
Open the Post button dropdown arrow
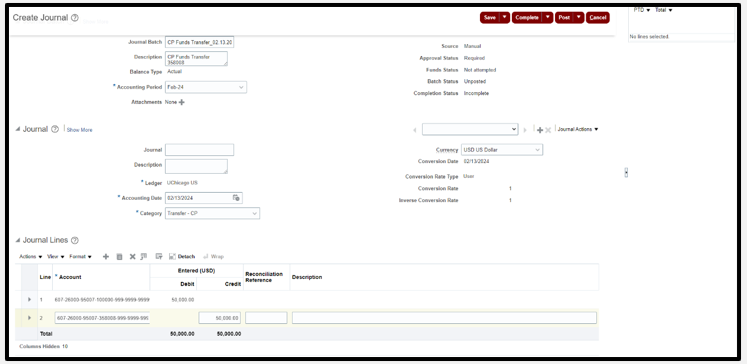tap(578, 18)
